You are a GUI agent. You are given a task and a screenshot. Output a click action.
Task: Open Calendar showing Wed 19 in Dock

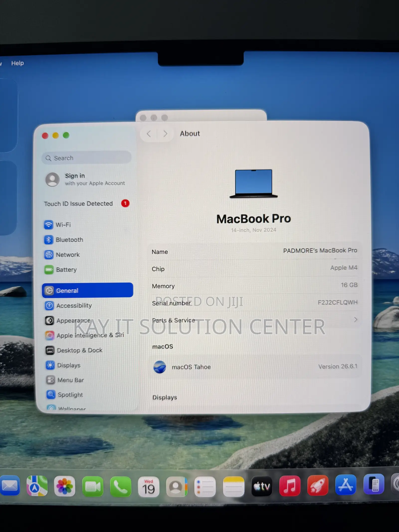pyautogui.click(x=149, y=487)
